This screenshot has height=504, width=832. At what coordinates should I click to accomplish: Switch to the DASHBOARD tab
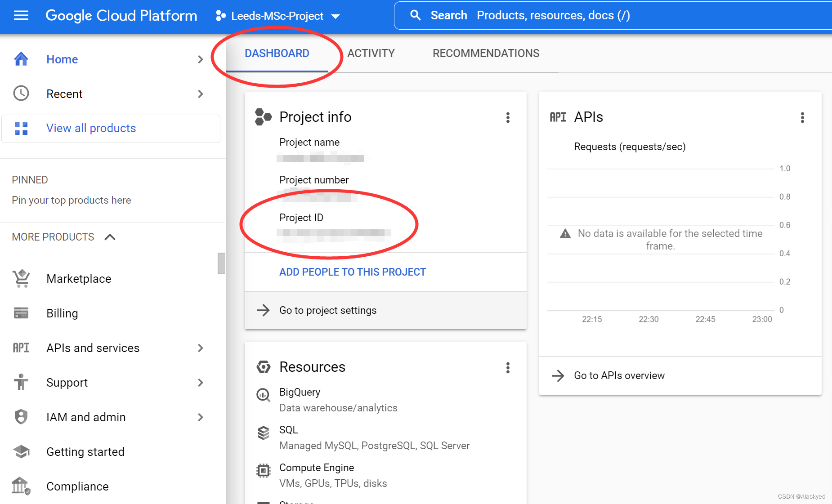277,54
